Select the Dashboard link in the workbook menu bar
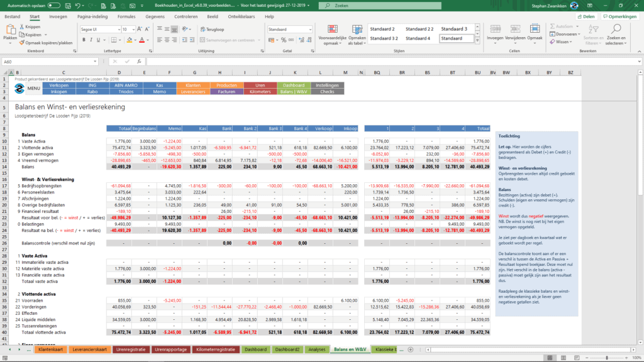Screen dimensions: 644x362 coord(294,85)
